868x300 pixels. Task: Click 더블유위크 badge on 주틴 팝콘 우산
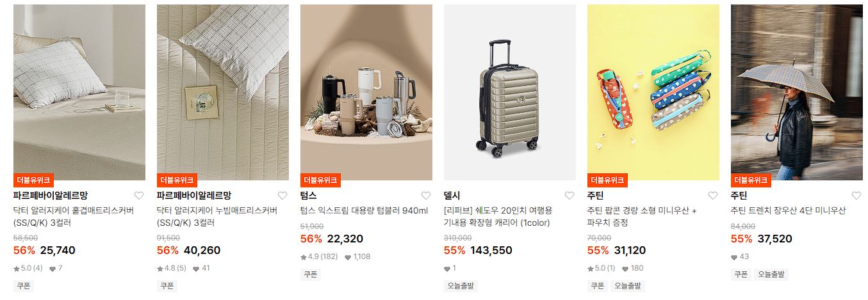pos(607,180)
